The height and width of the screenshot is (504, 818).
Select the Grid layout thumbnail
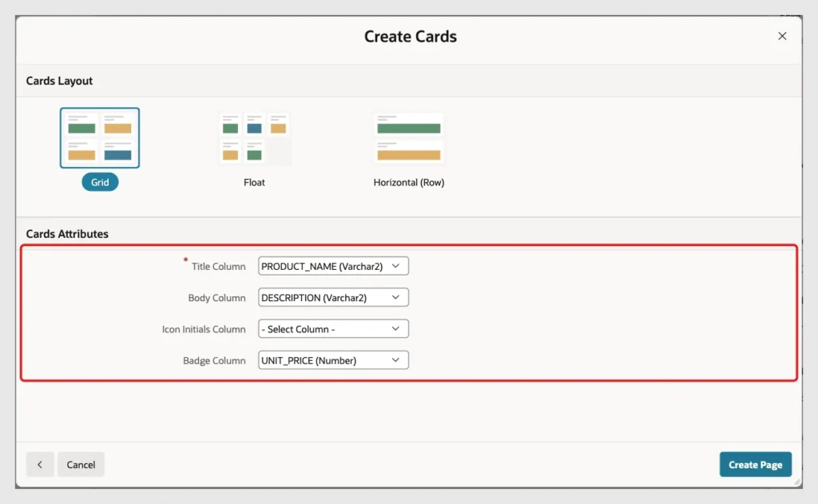click(x=100, y=137)
